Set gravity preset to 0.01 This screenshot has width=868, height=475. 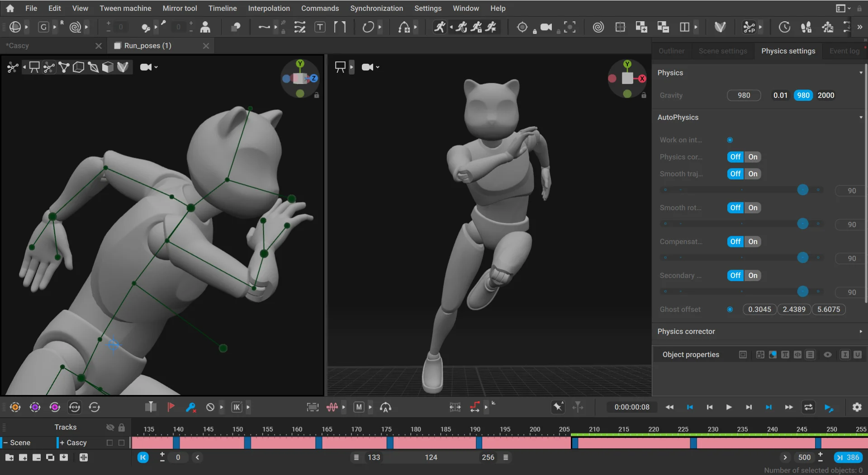coord(780,95)
